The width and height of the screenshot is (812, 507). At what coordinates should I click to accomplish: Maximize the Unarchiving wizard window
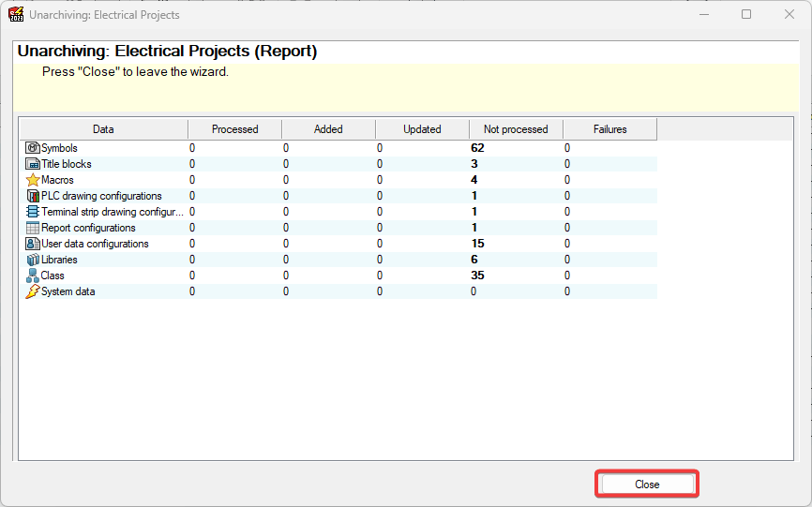click(x=746, y=15)
